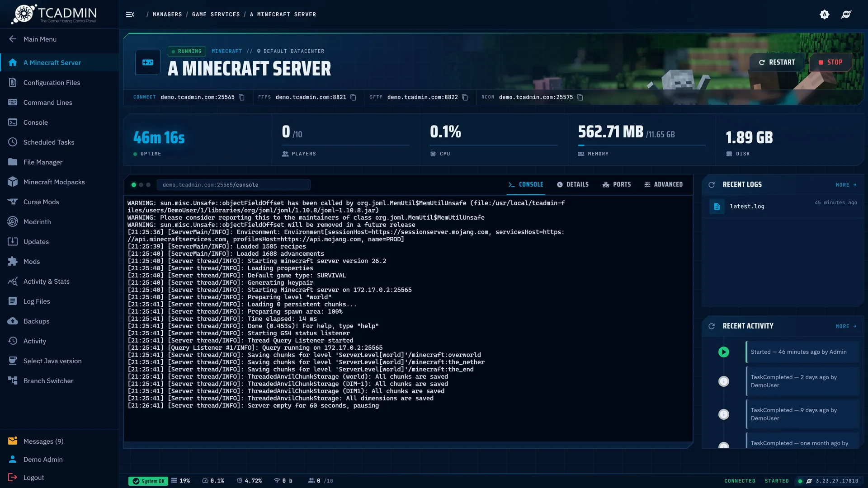Open Minecraft Modpacks
Viewport: 868px width, 488px height.
click(59, 182)
